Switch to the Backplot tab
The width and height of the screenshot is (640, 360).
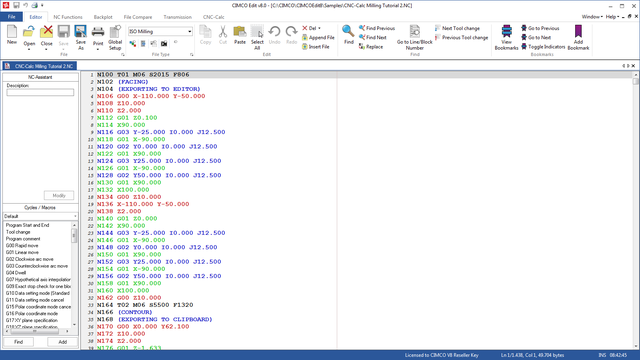[103, 17]
